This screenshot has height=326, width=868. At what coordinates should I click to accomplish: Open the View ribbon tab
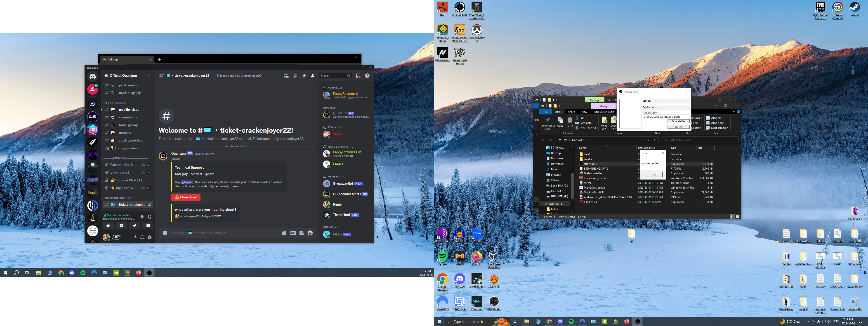click(x=584, y=112)
